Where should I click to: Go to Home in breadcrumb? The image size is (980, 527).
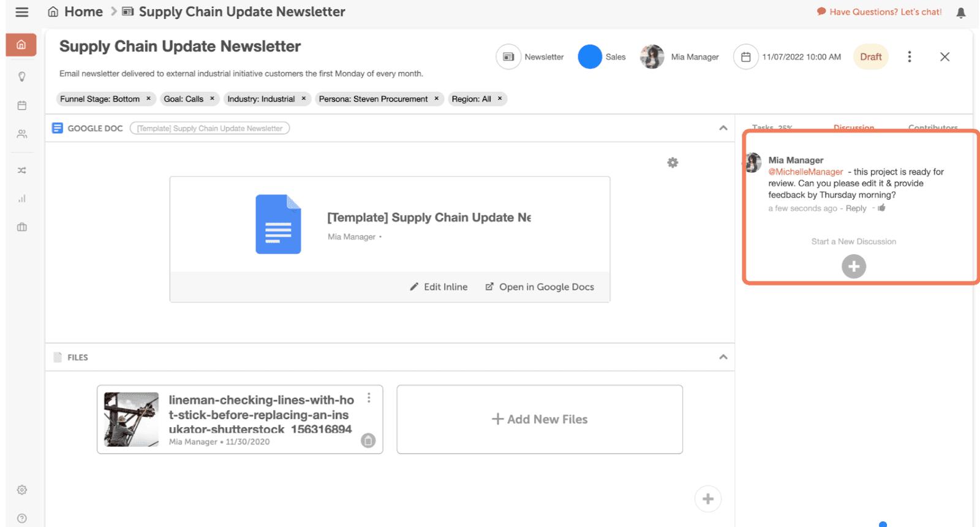coord(75,12)
